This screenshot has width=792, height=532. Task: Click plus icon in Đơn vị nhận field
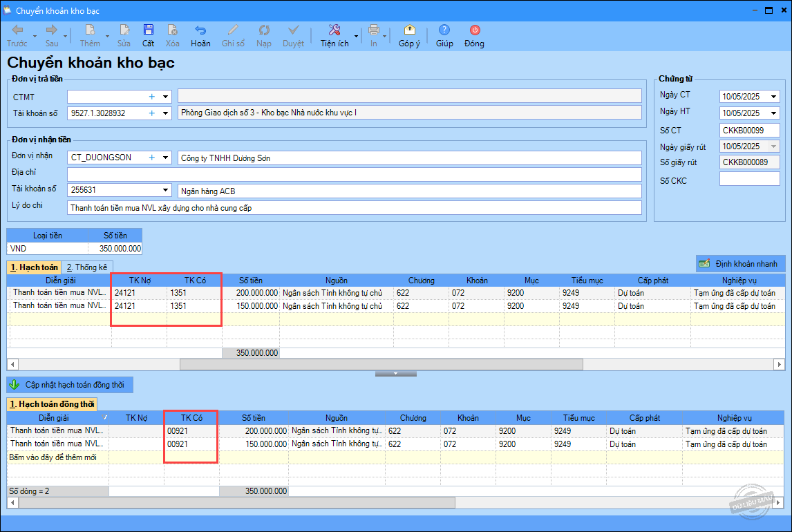tap(152, 158)
